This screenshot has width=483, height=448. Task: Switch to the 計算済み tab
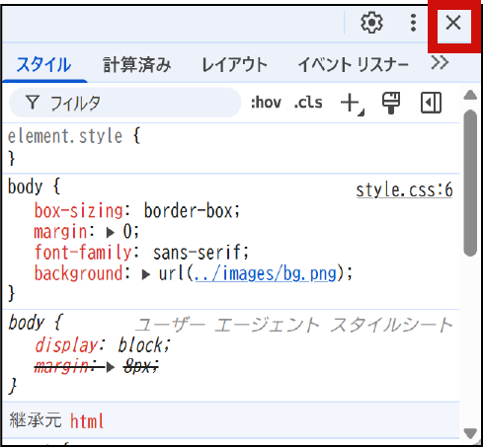137,64
